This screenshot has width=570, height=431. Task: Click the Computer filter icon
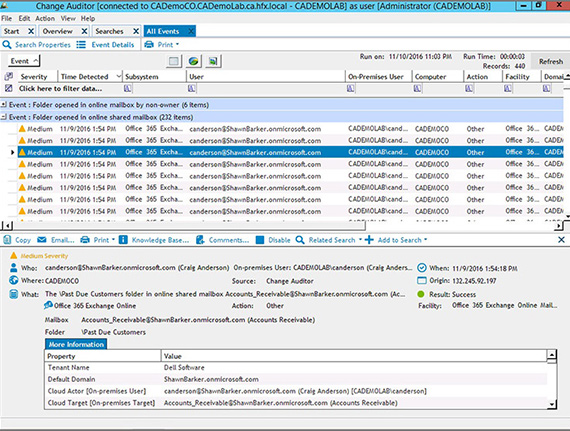point(417,88)
